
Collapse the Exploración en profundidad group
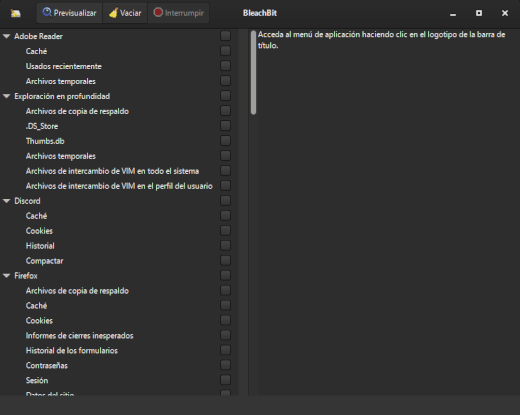(x=6, y=96)
